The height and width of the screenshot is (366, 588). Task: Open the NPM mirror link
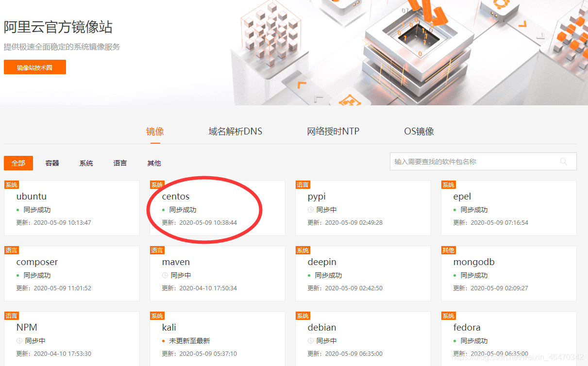(x=27, y=327)
